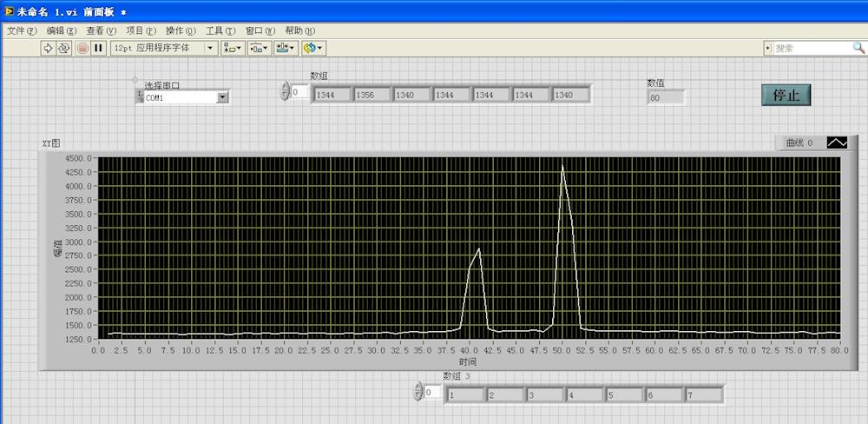
Task: Click the Run arrow toolbar icon
Action: point(48,48)
